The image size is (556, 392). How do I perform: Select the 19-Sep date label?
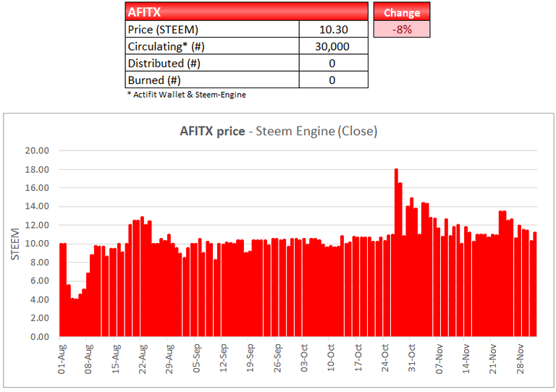[x=250, y=358]
